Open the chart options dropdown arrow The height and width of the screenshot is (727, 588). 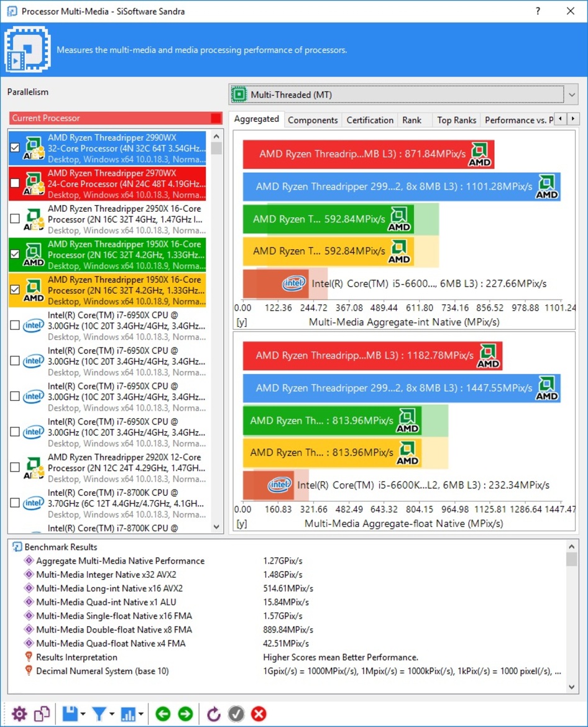[140, 714]
